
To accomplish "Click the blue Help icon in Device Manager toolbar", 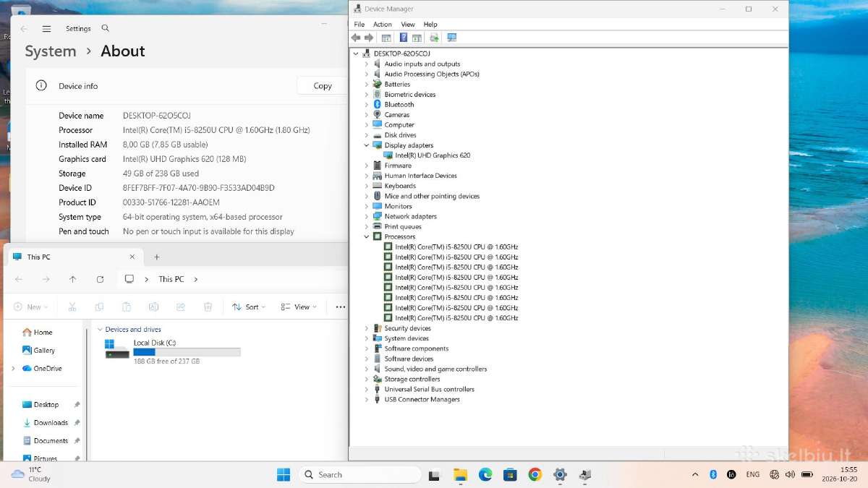I will coord(403,38).
